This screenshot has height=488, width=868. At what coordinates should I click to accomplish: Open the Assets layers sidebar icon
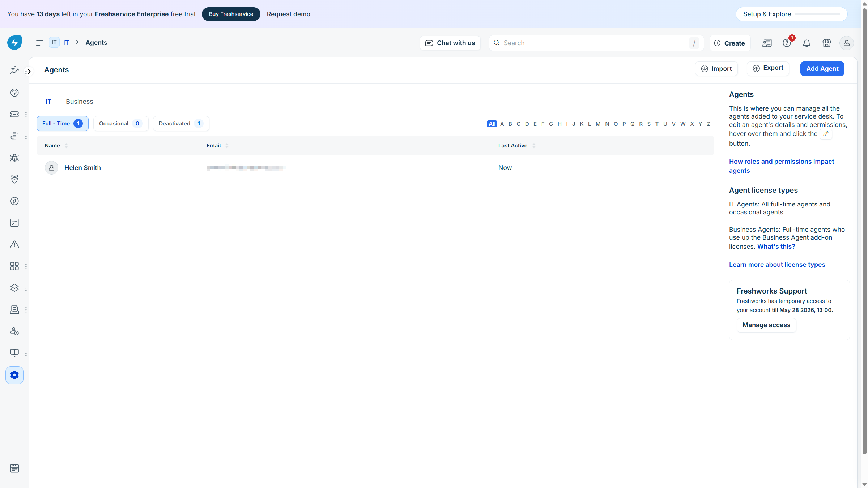click(x=14, y=288)
